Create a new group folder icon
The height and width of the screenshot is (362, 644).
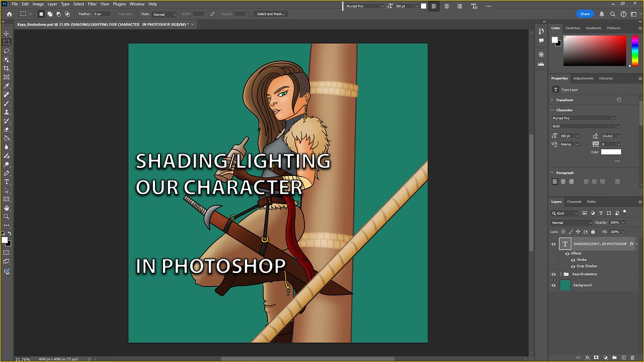coord(614,357)
